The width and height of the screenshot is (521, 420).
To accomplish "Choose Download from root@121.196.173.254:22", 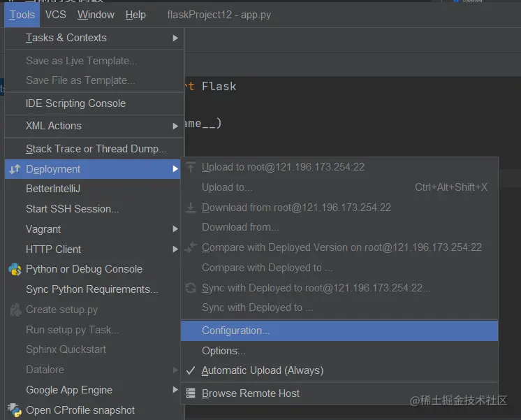I will click(339, 208).
